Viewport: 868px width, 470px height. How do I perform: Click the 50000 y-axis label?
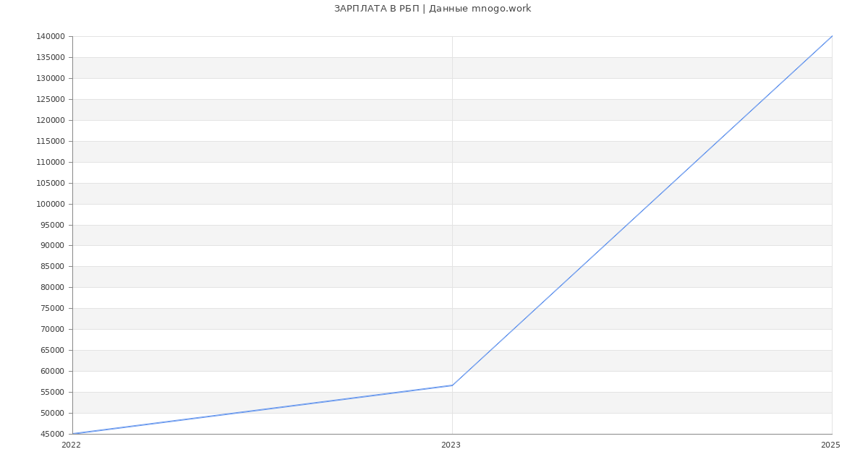53,413
